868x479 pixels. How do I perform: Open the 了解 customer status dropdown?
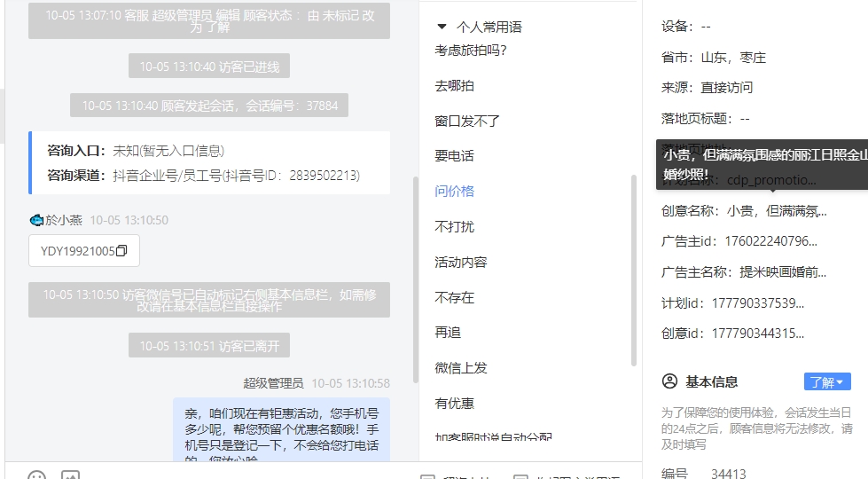[x=827, y=382]
